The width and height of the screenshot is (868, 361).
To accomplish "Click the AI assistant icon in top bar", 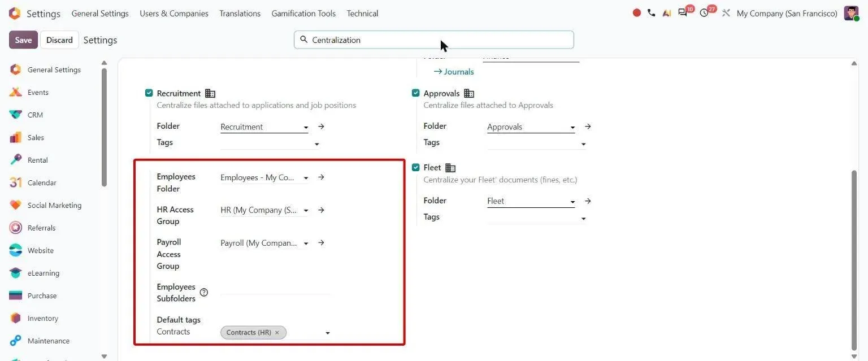I will tap(667, 13).
